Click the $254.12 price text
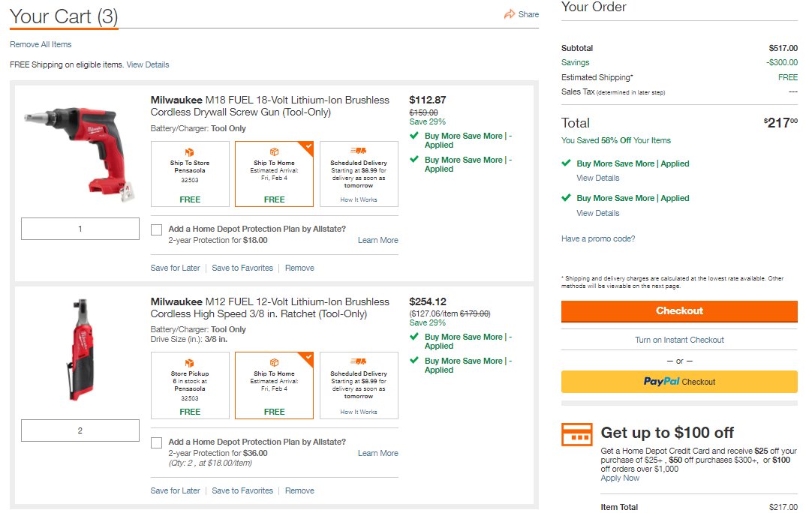The width and height of the screenshot is (812, 513). coord(427,301)
